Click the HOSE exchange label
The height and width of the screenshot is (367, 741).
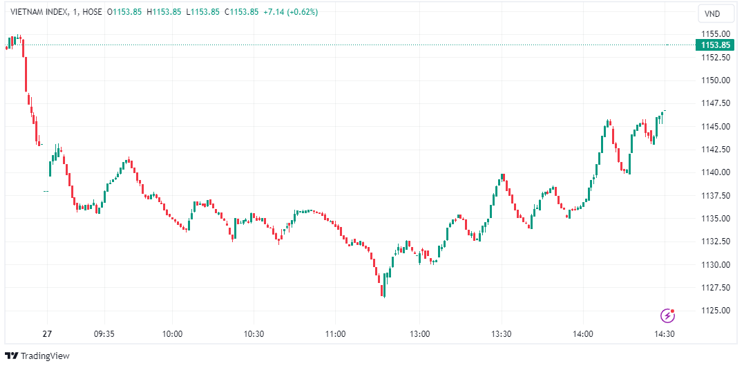[91, 13]
